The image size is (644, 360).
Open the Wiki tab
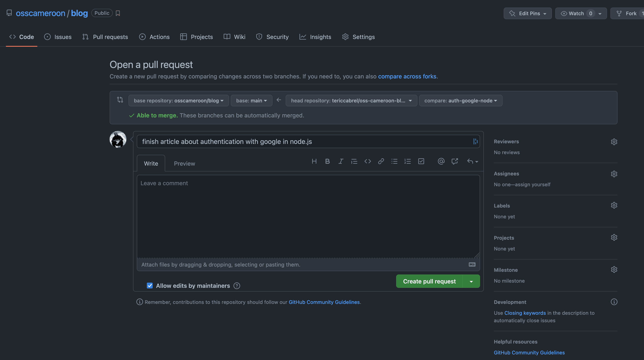(235, 37)
